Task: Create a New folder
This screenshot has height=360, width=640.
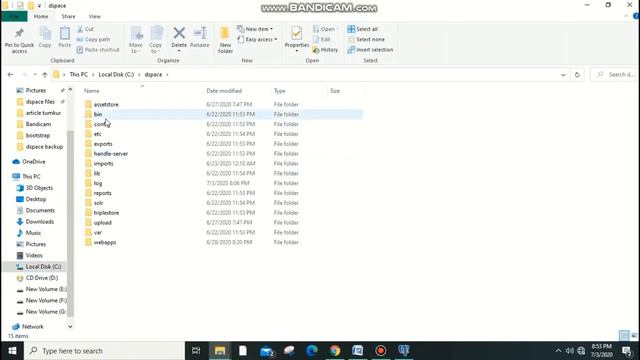Action: point(225,40)
